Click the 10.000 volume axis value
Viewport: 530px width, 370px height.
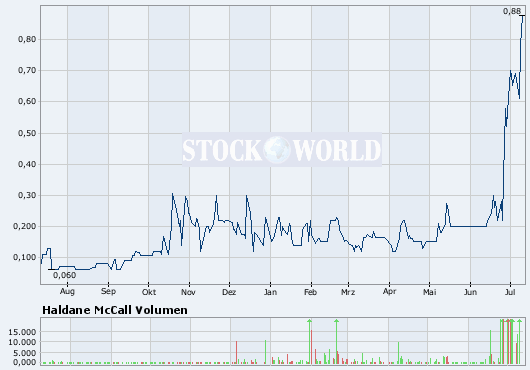[x=22, y=342]
